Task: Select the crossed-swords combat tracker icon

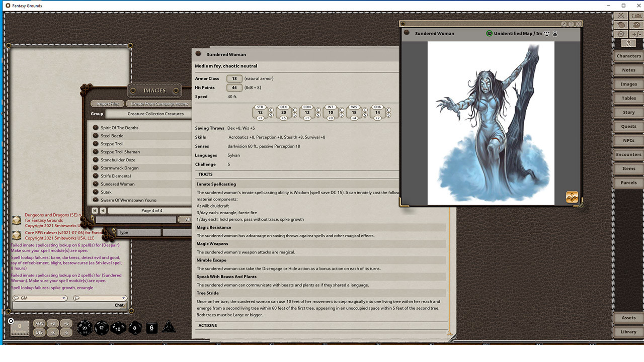Action: click(620, 16)
